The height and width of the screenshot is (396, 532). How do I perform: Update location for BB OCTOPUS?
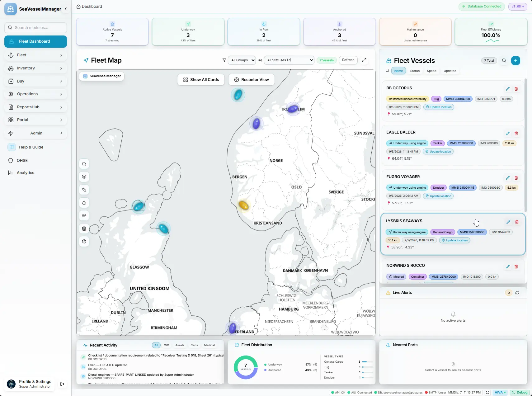point(439,107)
